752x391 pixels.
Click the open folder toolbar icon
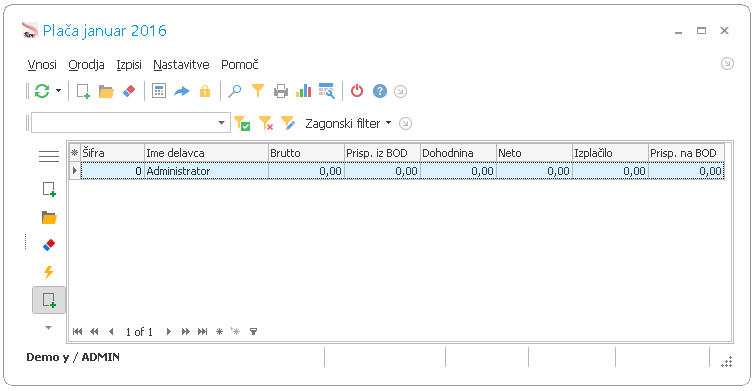tap(106, 91)
